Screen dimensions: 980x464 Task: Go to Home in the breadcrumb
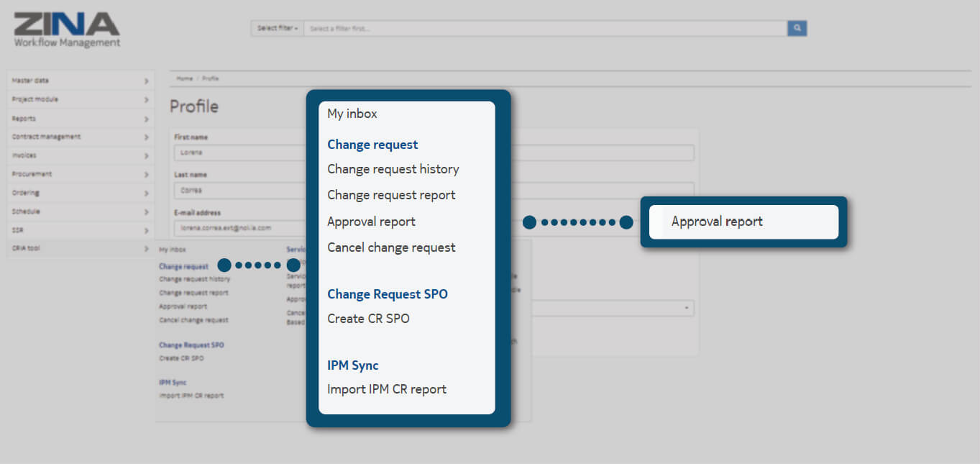185,78
